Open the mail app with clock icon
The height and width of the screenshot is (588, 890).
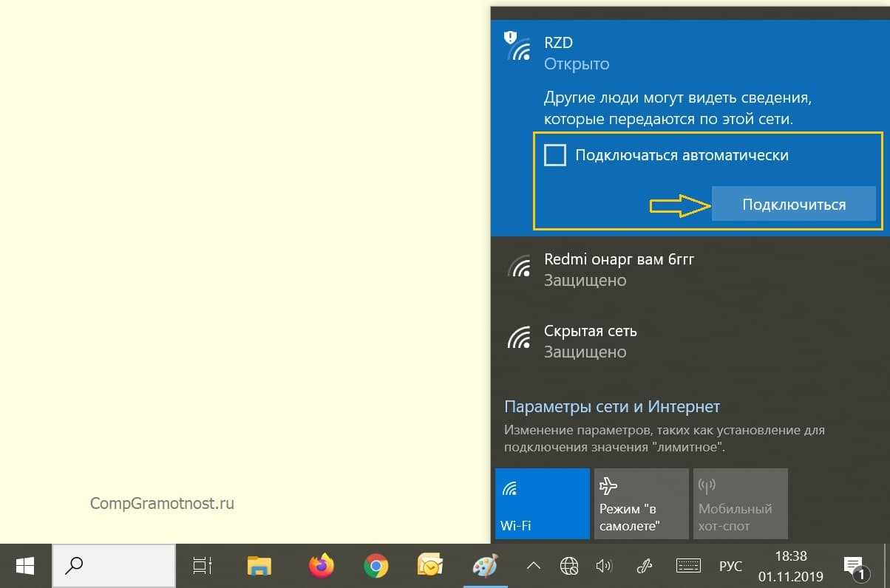(x=429, y=567)
